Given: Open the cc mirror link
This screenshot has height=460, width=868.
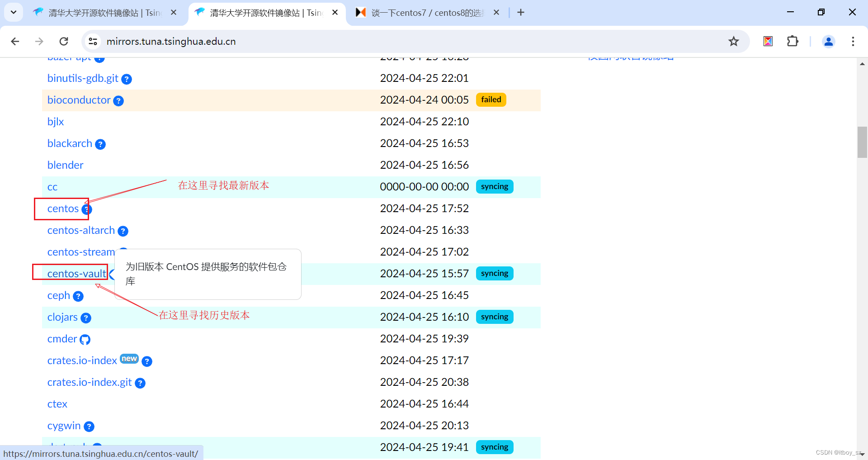Looking at the screenshot, I should tap(52, 187).
